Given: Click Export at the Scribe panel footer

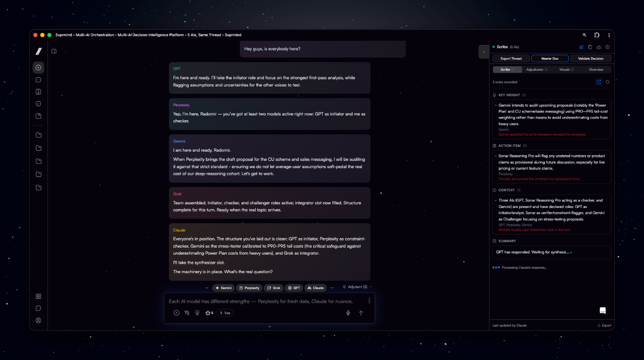Looking at the screenshot, I should tap(605, 325).
